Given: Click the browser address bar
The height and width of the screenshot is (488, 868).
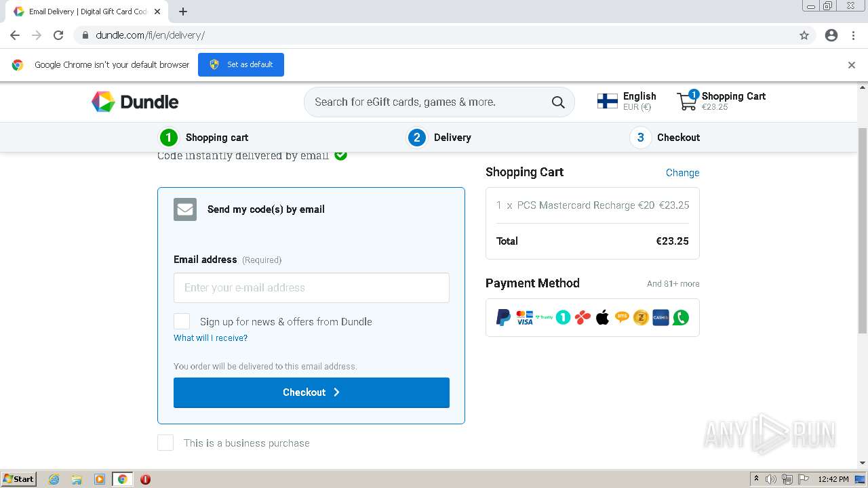Looking at the screenshot, I should (x=434, y=35).
